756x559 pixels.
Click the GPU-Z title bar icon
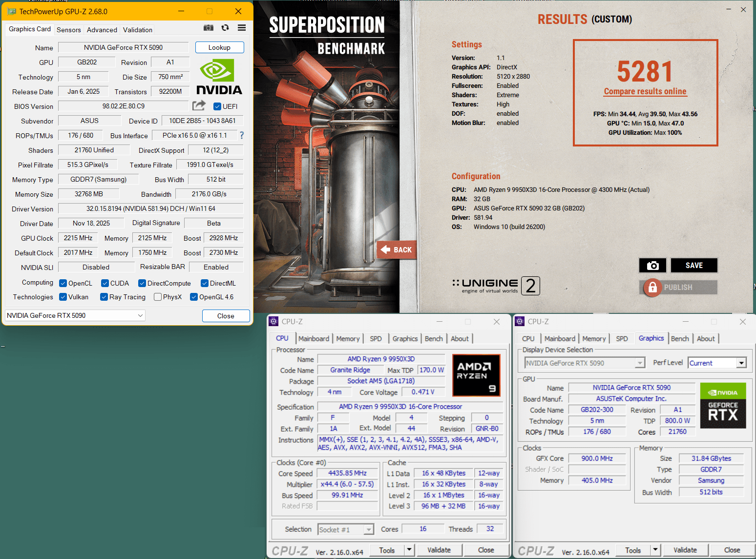pyautogui.click(x=12, y=11)
